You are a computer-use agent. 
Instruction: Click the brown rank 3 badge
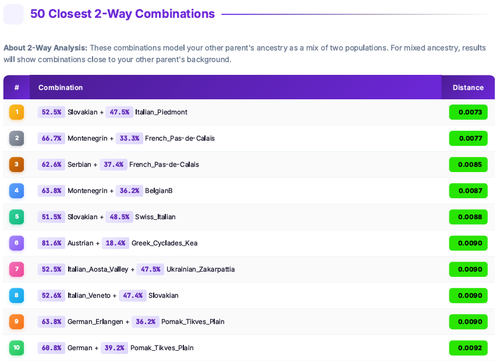coord(16,164)
